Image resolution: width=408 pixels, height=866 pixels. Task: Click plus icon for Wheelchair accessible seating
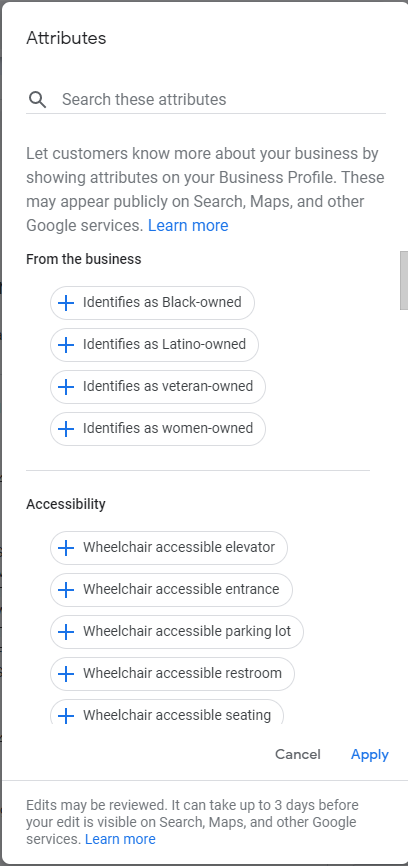[x=66, y=716]
